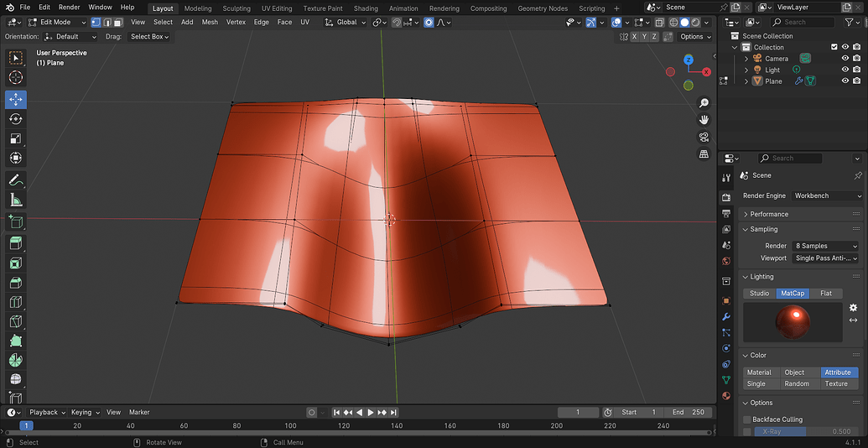Hide Light in viewport via eye icon
Viewport: 868px width, 448px height.
pos(845,70)
